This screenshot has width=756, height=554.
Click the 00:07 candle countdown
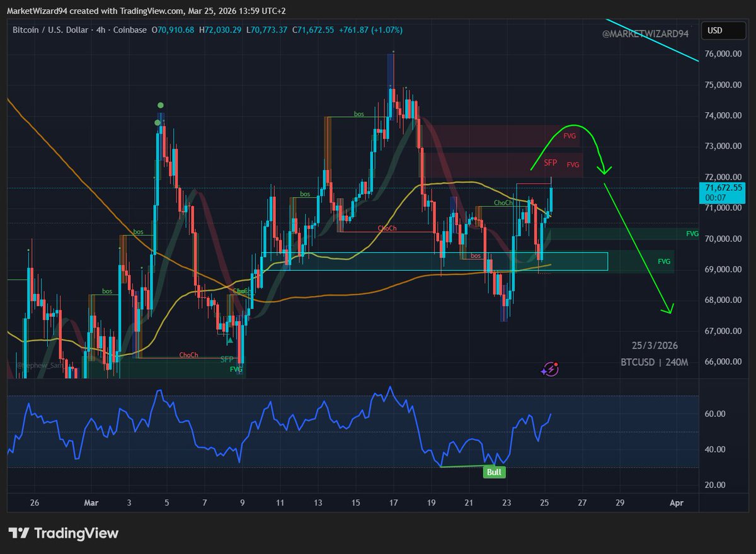(715, 197)
